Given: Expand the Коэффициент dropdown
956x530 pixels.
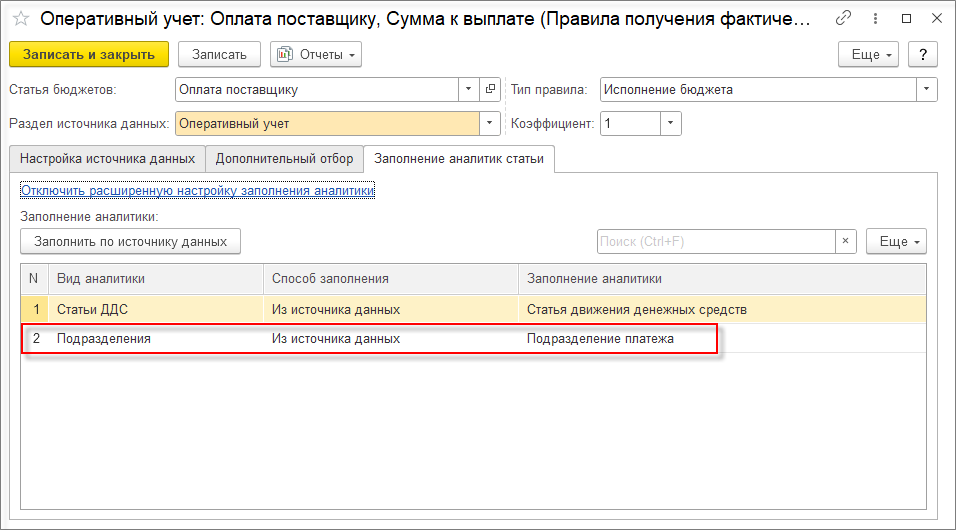Looking at the screenshot, I should pyautogui.click(x=671, y=124).
